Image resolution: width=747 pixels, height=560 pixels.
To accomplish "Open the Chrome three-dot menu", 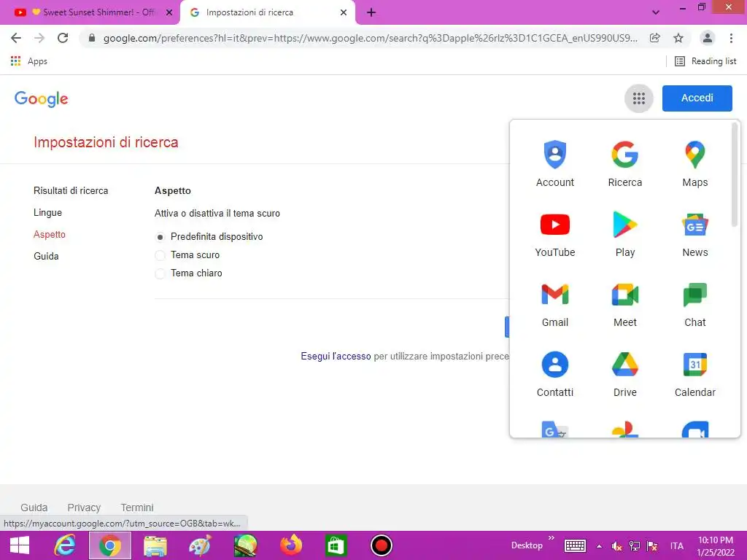I will coord(731,38).
